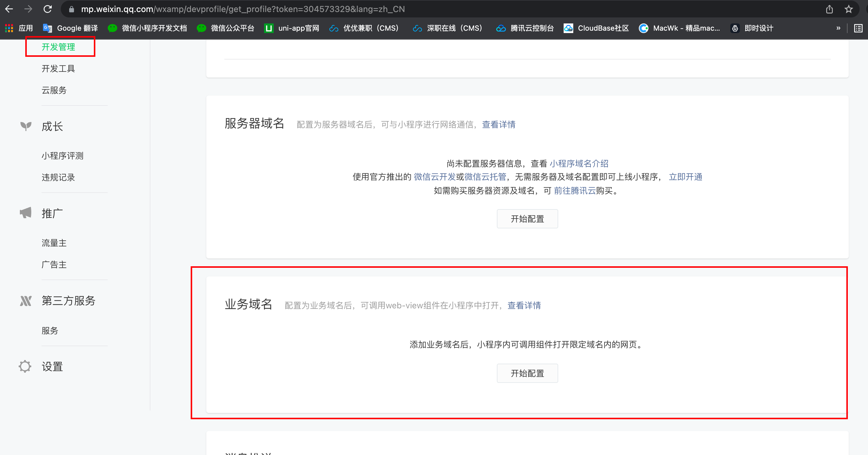The image size is (868, 455).
Task: Expand the hidden bookmarks chevron
Action: tap(838, 28)
